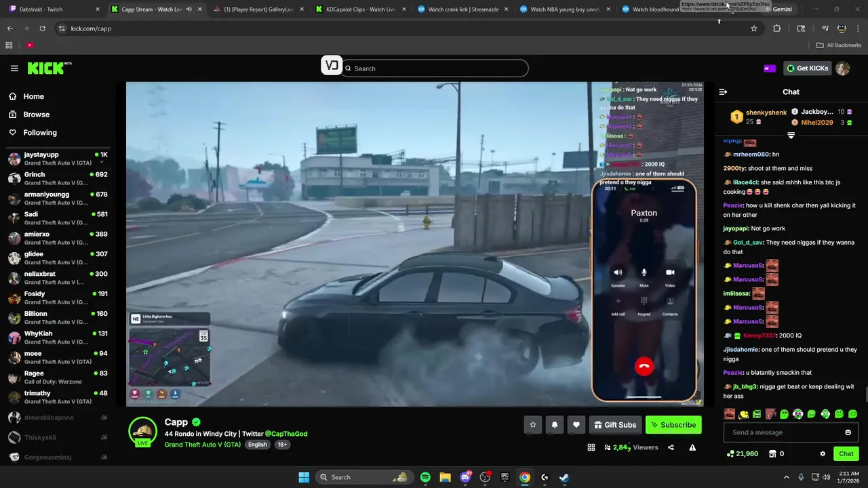Open armaniyoungg channel in sidebar

pyautogui.click(x=58, y=198)
